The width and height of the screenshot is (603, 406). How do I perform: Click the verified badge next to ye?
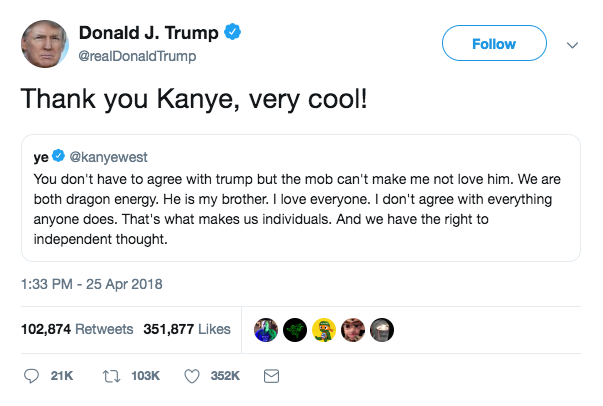58,157
